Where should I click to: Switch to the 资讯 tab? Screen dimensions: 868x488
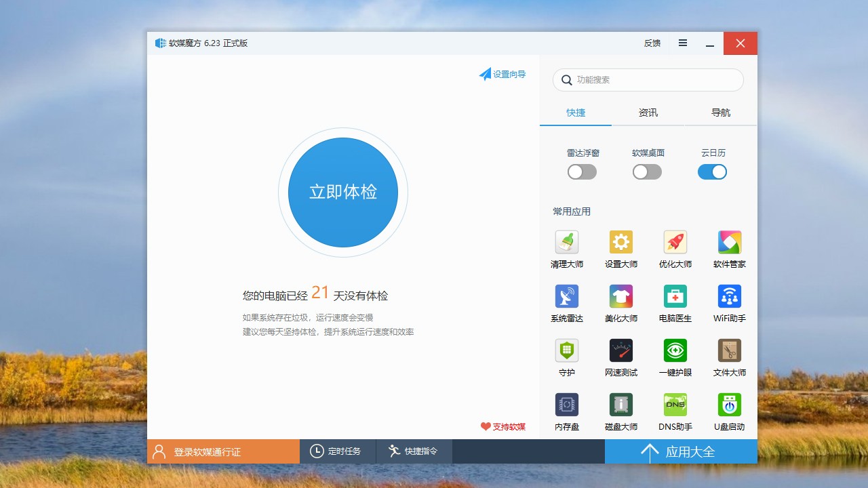648,113
